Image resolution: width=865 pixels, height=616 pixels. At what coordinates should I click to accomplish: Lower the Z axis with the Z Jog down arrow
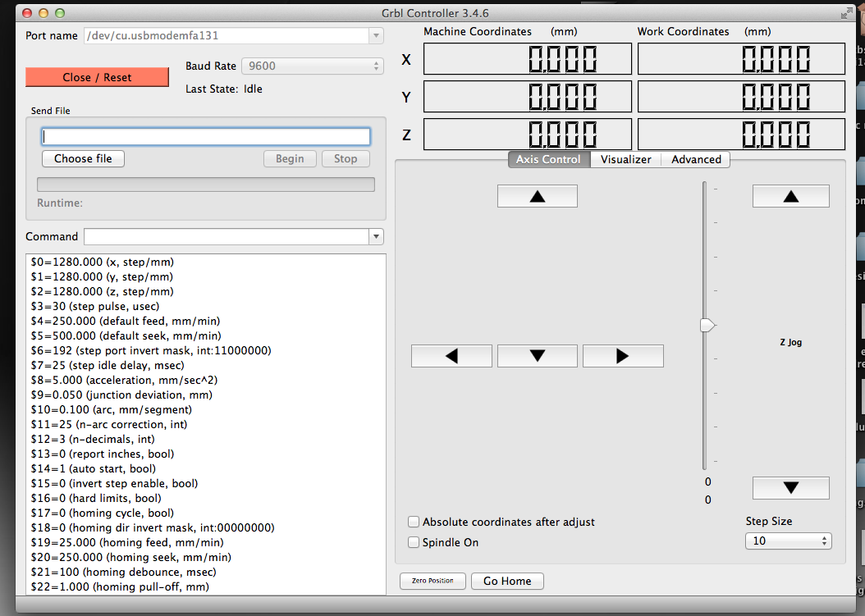(790, 487)
